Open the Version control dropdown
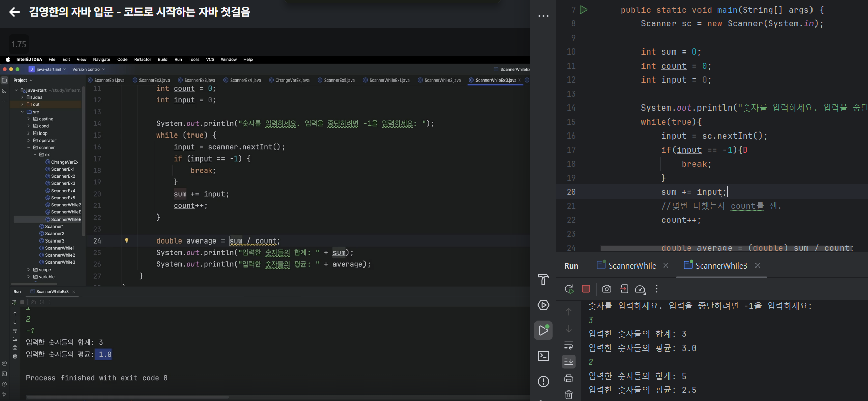Image resolution: width=868 pixels, height=401 pixels. click(89, 69)
